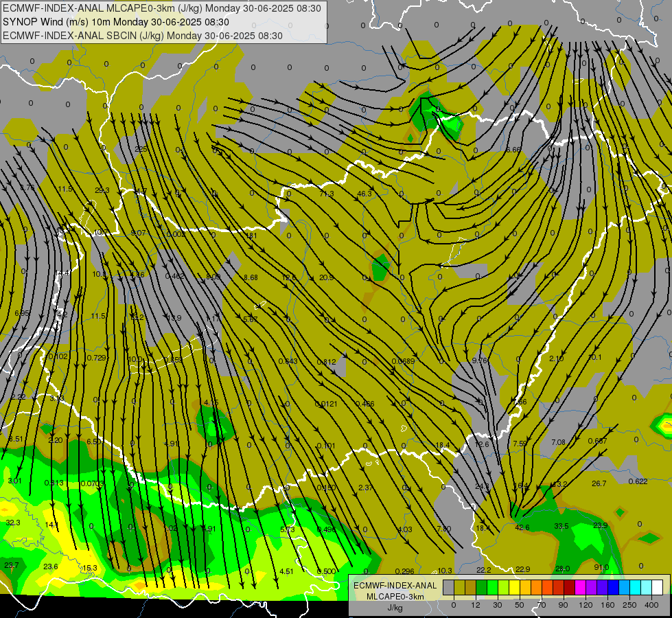Image resolution: width=672 pixels, height=618 pixels.
Task: Click the map value '6.95'
Action: pyautogui.click(x=22, y=313)
